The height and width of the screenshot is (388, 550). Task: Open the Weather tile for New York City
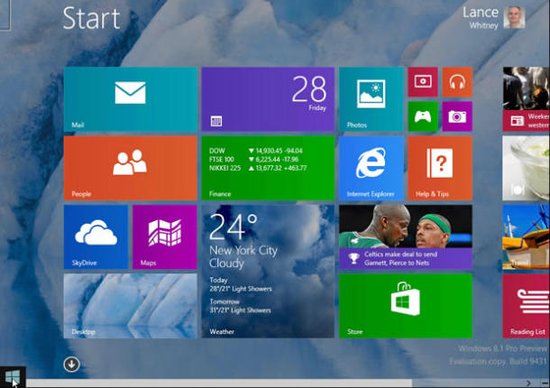click(268, 271)
